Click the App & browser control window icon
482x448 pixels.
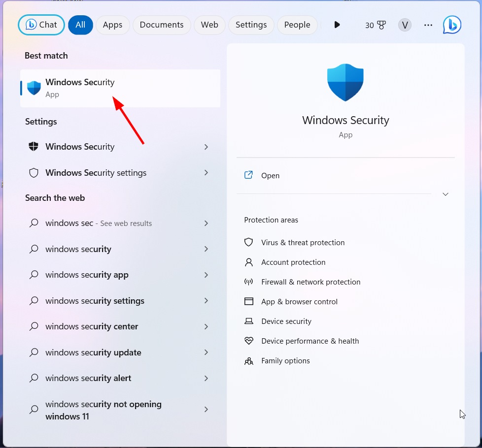[x=248, y=301]
